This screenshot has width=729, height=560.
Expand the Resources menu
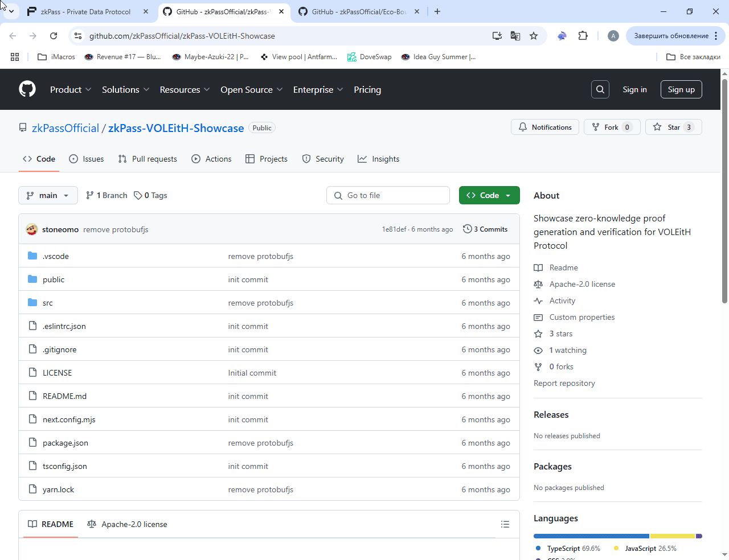click(x=185, y=89)
